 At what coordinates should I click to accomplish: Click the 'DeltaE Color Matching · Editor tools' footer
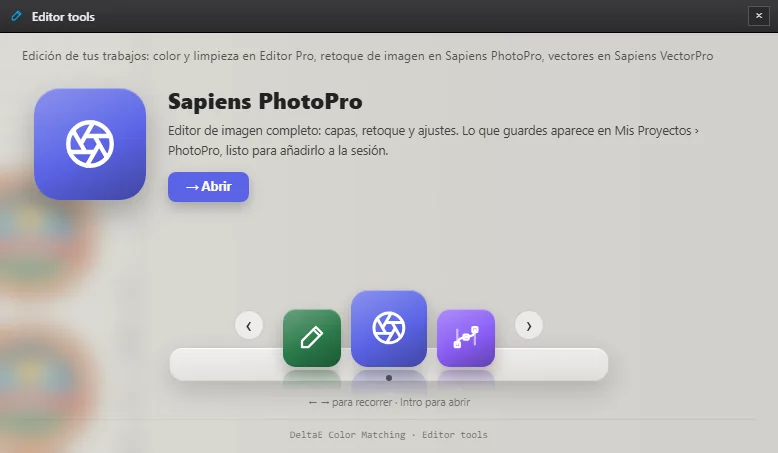point(389,435)
